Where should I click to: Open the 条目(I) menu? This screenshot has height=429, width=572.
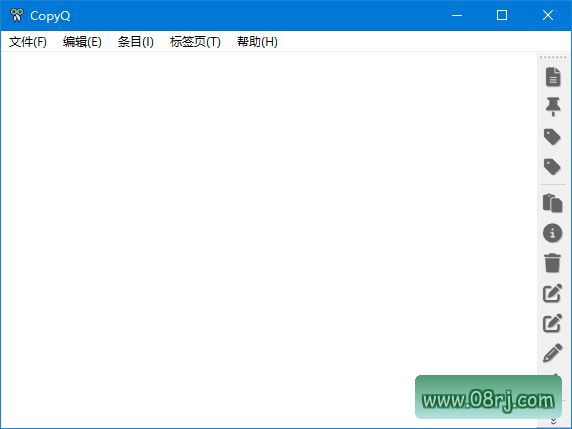tap(136, 42)
